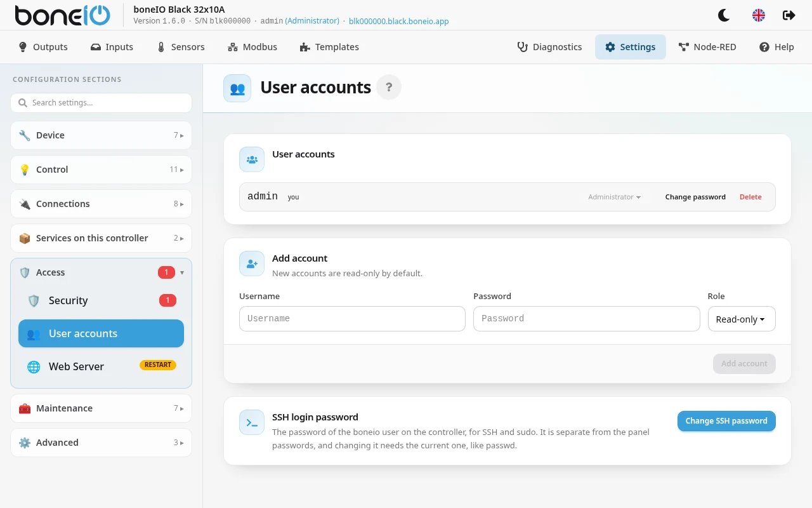The width and height of the screenshot is (812, 508).
Task: Log out using the exit arrow icon
Action: coord(789,15)
